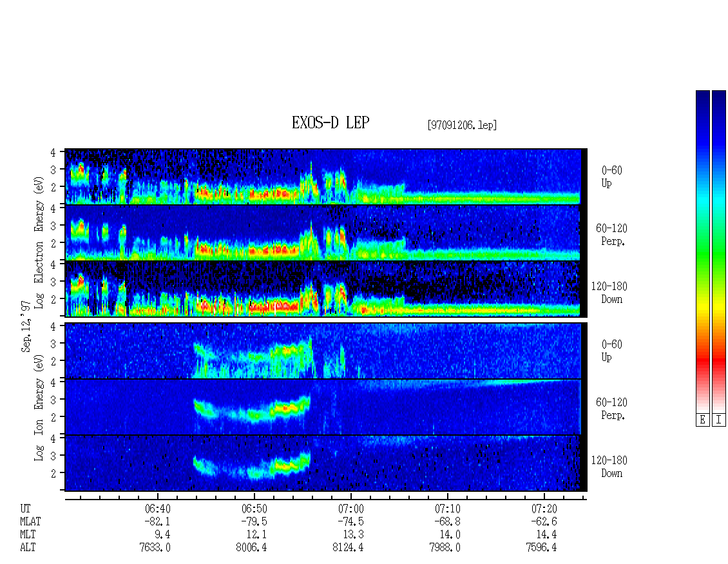Click the ion 0-60 Up panel label

611,351
